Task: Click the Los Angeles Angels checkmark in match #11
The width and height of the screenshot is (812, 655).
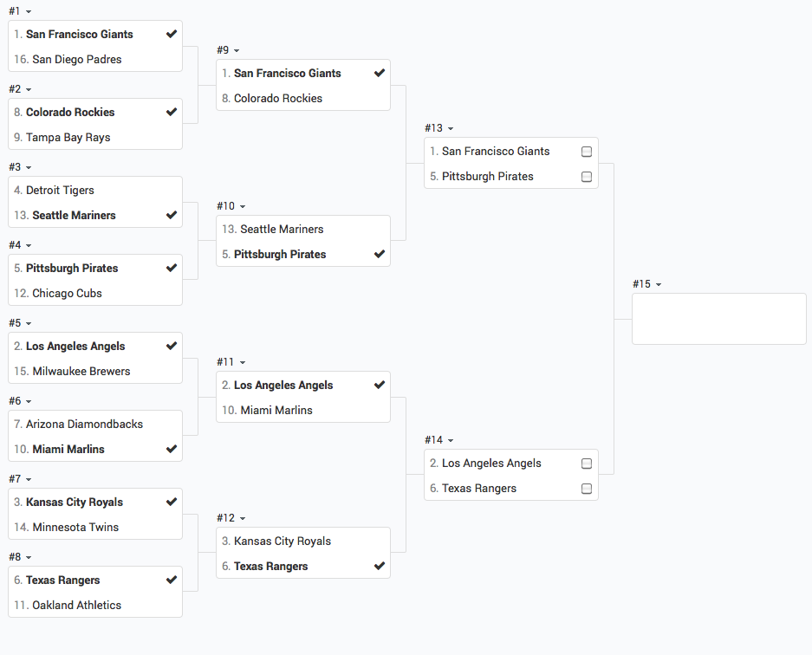Action: (380, 385)
